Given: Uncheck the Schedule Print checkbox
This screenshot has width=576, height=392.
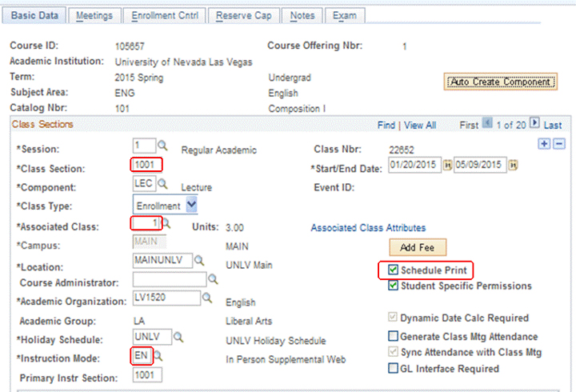Looking at the screenshot, I should (x=393, y=270).
